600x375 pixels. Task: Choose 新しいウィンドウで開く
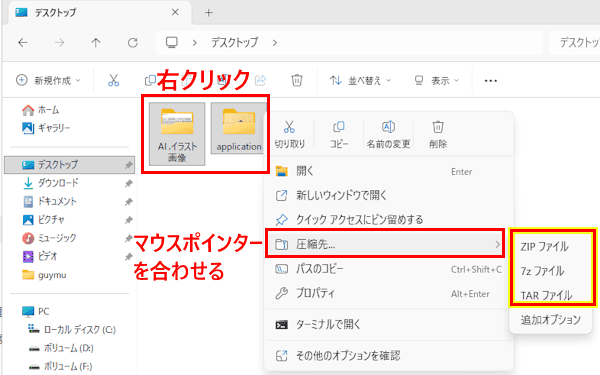click(389, 195)
